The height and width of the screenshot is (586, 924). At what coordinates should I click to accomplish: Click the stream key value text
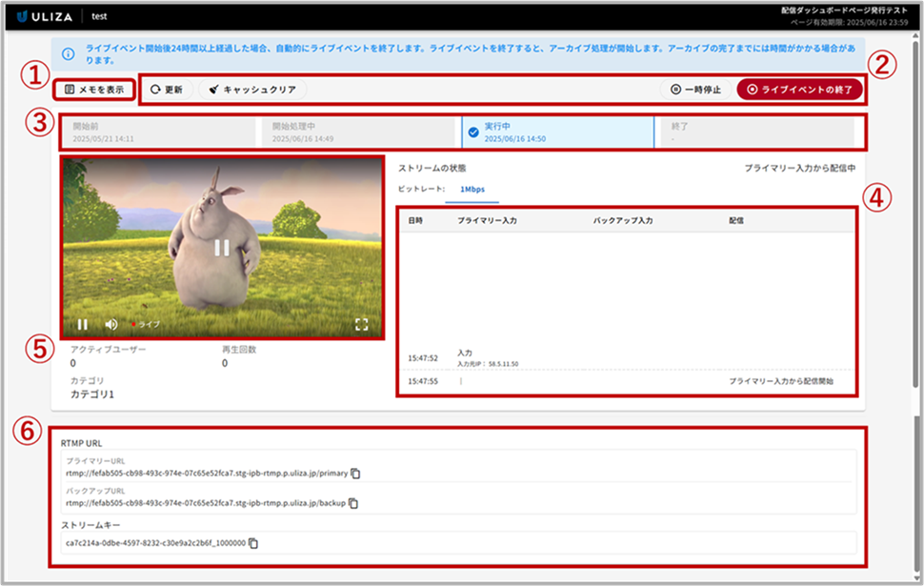pyautogui.click(x=155, y=543)
